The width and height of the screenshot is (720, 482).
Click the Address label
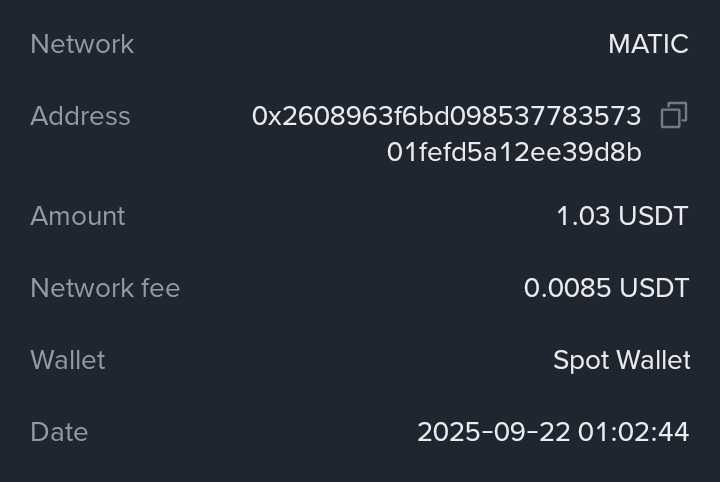coord(80,116)
